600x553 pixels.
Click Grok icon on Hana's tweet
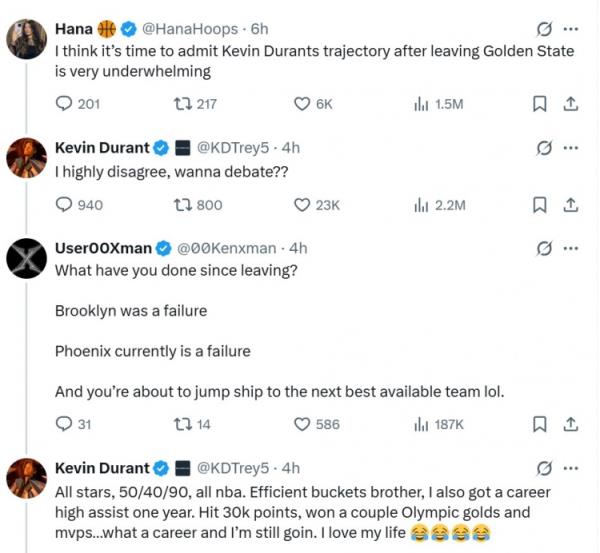pos(544,29)
